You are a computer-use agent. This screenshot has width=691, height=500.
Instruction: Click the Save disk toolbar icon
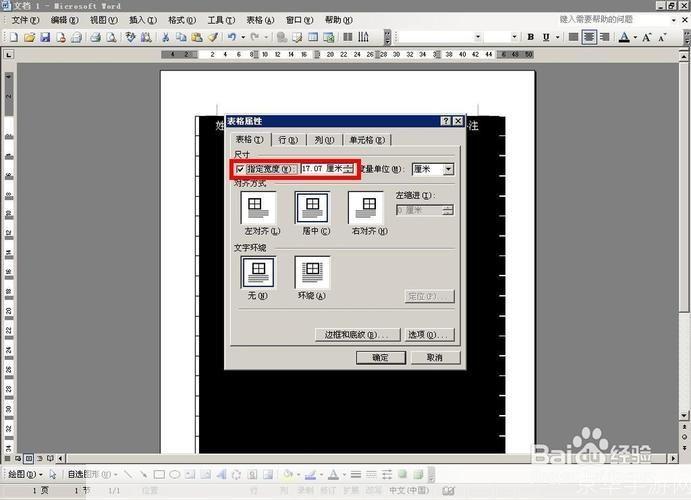(x=46, y=37)
